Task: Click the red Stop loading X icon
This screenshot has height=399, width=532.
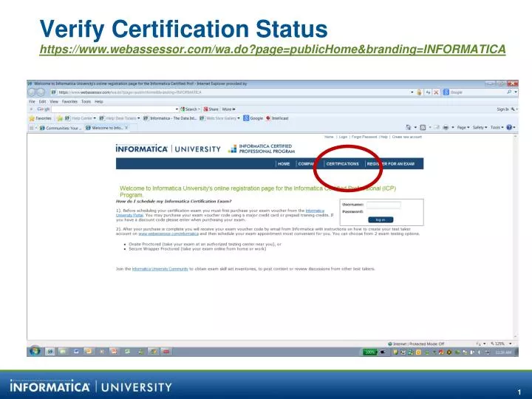Action: [x=436, y=92]
